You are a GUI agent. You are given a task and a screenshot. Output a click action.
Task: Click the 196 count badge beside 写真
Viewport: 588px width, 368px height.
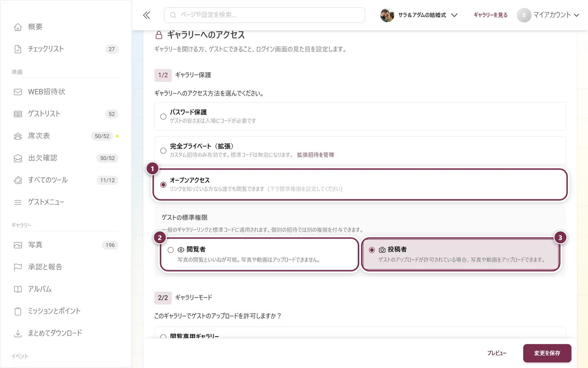pos(110,245)
